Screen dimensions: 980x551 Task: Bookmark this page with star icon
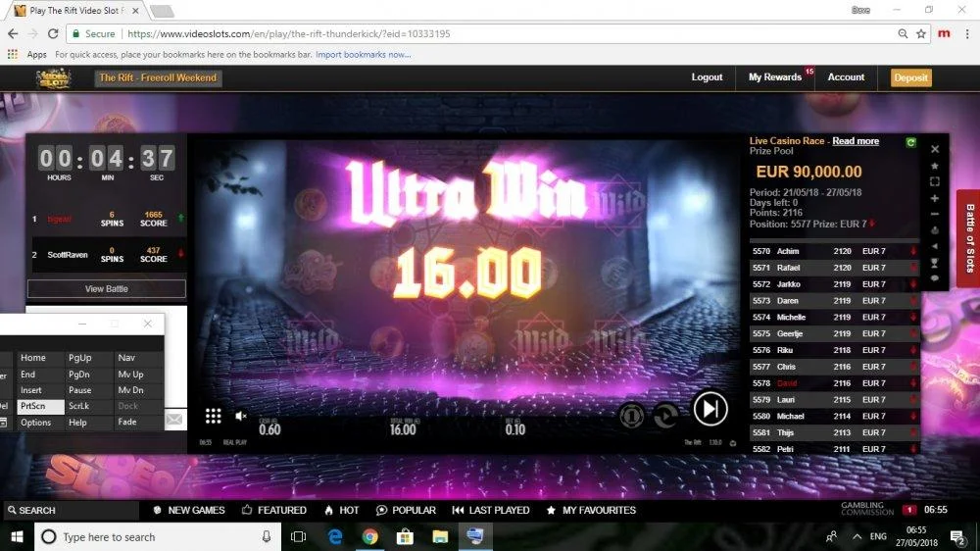coord(921,33)
